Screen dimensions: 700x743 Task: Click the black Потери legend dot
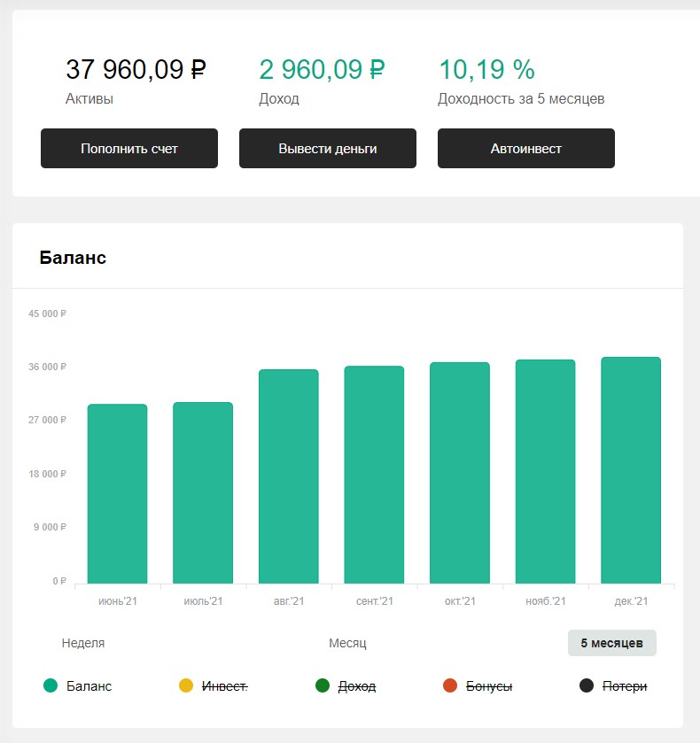[x=587, y=685]
